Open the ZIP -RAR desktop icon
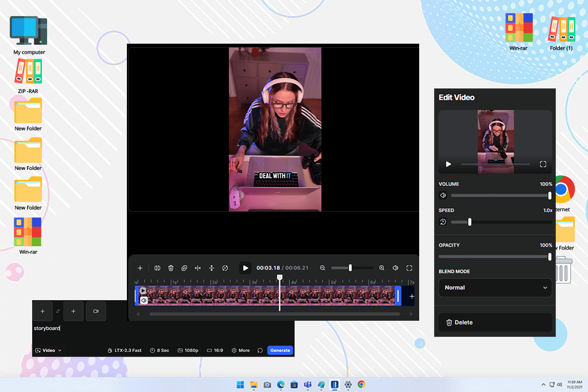Image resolution: width=588 pixels, height=392 pixels. pyautogui.click(x=28, y=76)
